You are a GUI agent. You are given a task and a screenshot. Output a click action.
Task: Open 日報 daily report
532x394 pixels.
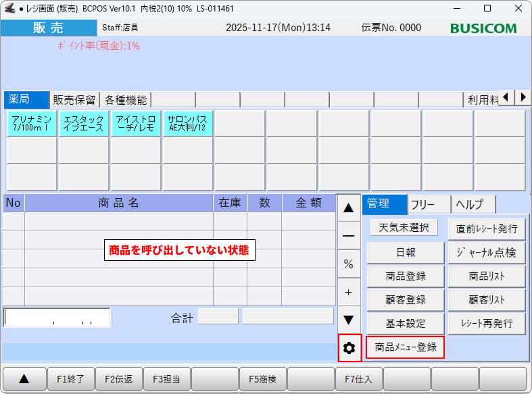click(x=406, y=252)
